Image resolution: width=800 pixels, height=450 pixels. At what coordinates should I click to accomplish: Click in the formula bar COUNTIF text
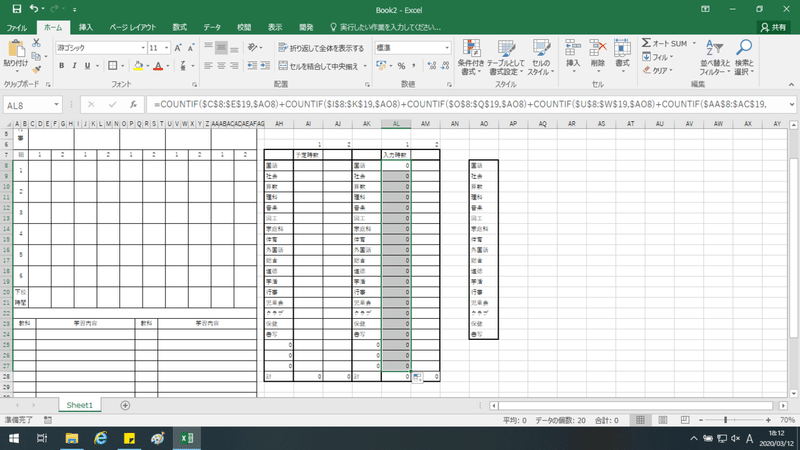(x=462, y=105)
